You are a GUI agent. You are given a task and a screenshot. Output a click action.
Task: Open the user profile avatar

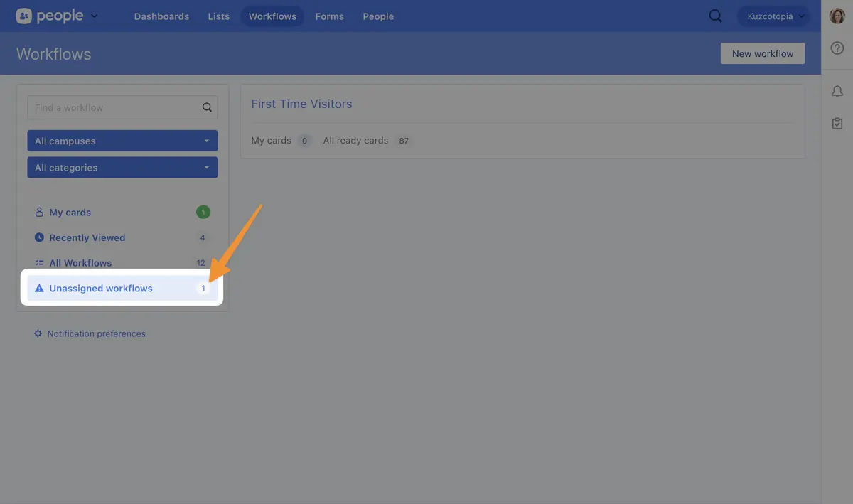tap(837, 16)
